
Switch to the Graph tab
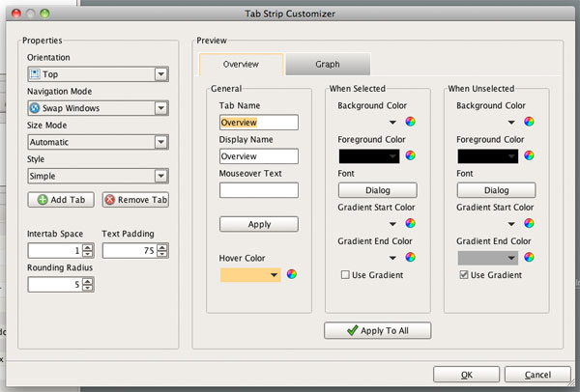click(x=328, y=65)
